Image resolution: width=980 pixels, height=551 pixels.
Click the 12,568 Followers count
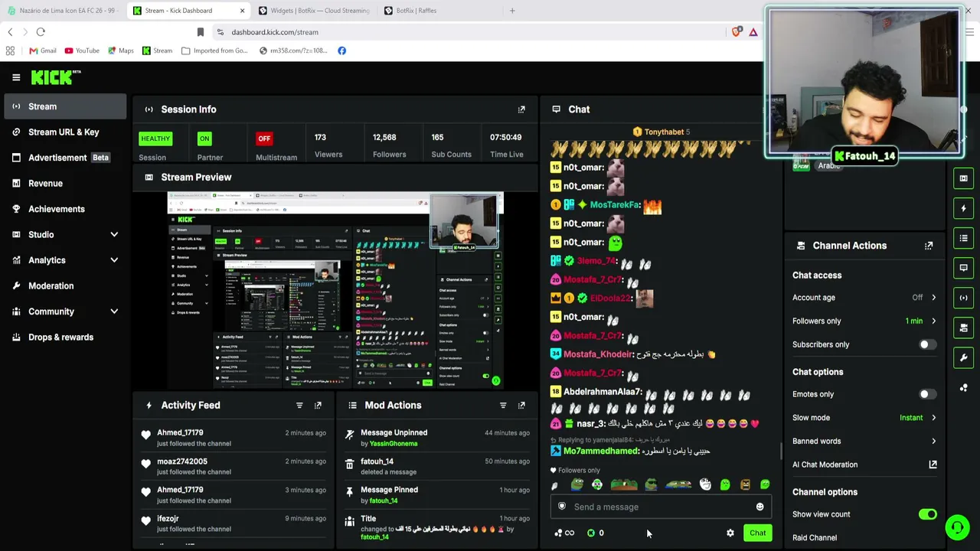pos(384,138)
